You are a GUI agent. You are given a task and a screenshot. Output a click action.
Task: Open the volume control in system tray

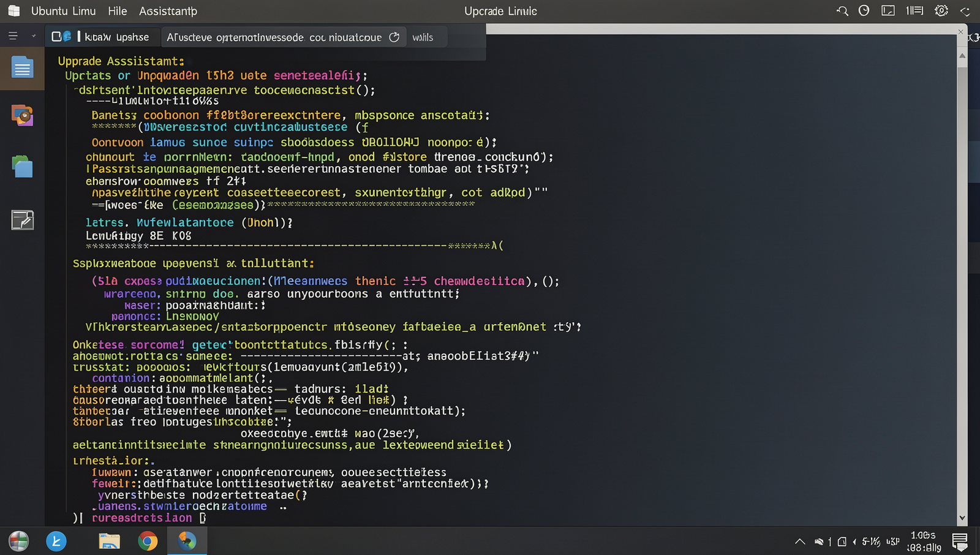pyautogui.click(x=855, y=542)
